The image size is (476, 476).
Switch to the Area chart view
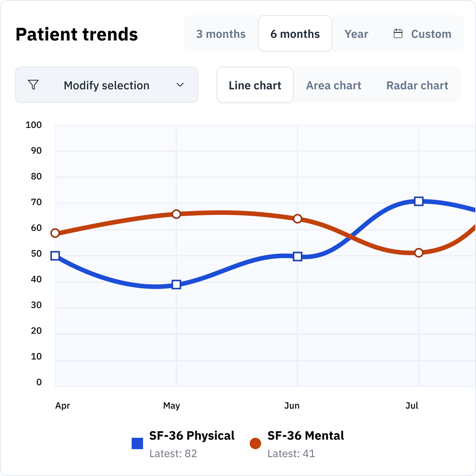pyautogui.click(x=334, y=85)
